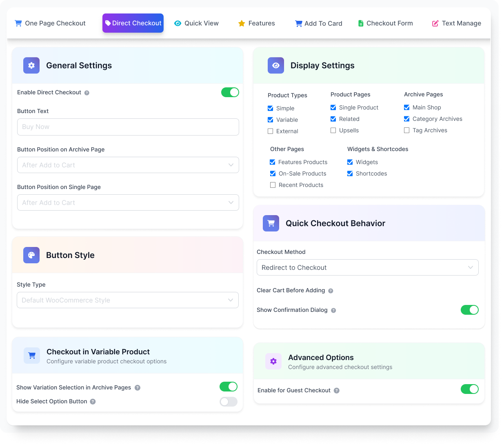504x447 pixels.
Task: Click the Checkout in Variable Product cart icon
Action: [x=32, y=356]
